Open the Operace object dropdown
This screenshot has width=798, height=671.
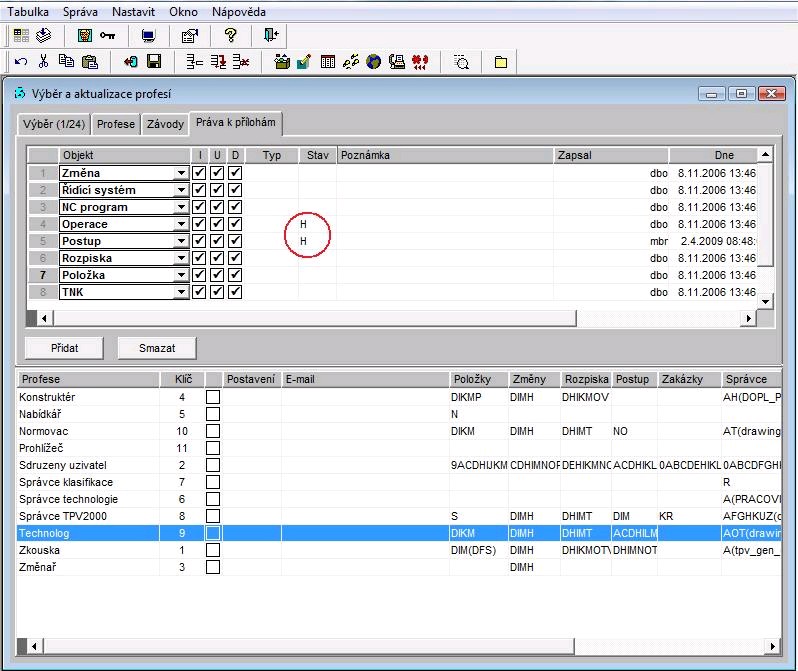[181, 224]
